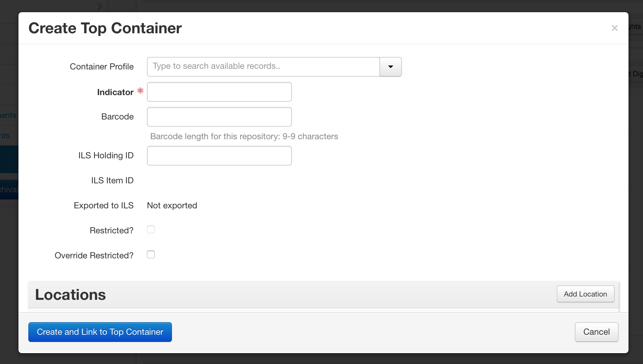Submit with Create and Link to Top Container
Viewport: 643px width, 364px height.
point(100,332)
